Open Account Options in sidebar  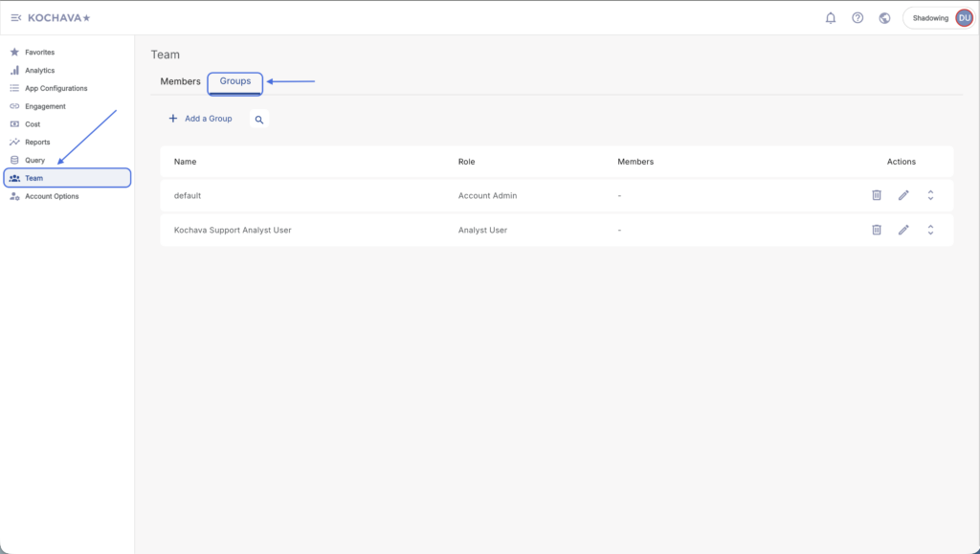(x=52, y=196)
